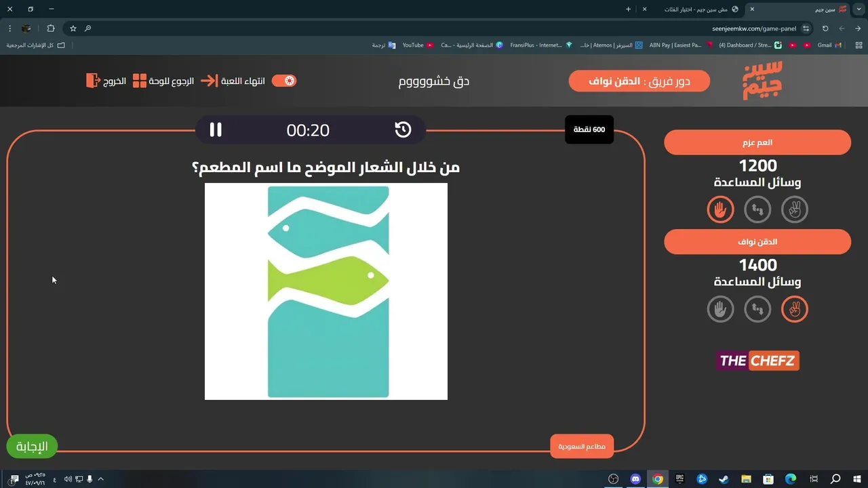Screen dimensions: 868x488
Task: Click the 00:20 timer display
Action: [308, 130]
